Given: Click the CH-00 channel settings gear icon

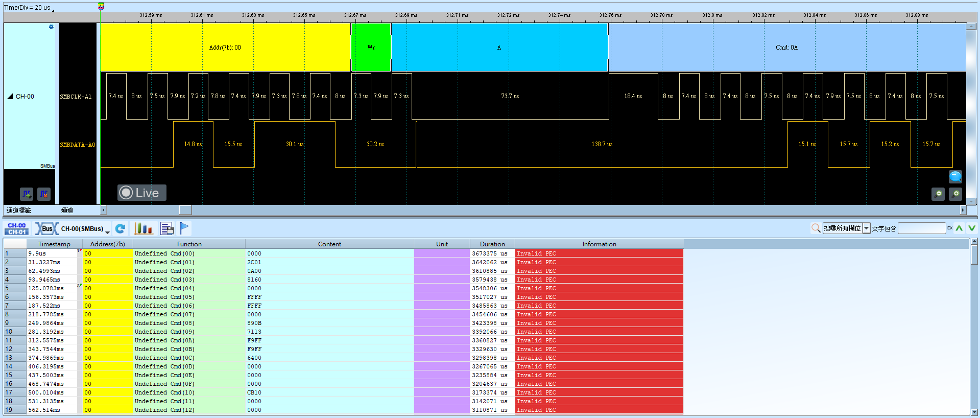Looking at the screenshot, I should tap(51, 27).
